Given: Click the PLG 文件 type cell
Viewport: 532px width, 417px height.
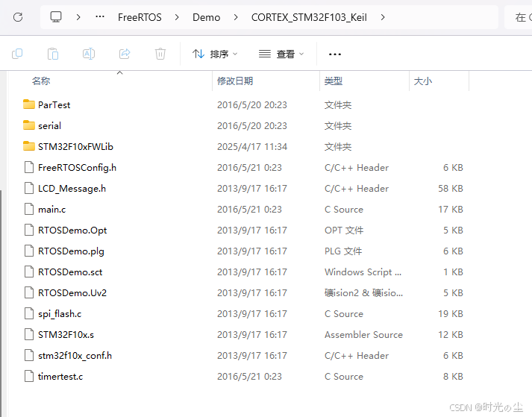Looking at the screenshot, I should tap(343, 251).
